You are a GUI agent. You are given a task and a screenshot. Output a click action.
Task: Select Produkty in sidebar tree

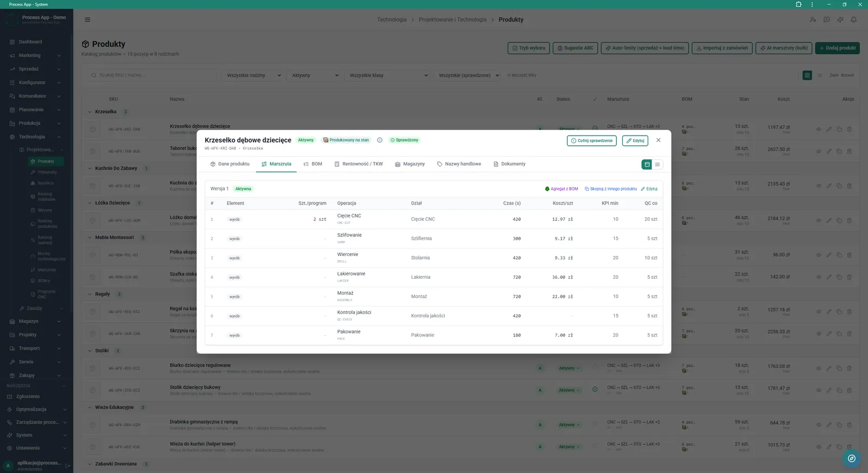46,161
